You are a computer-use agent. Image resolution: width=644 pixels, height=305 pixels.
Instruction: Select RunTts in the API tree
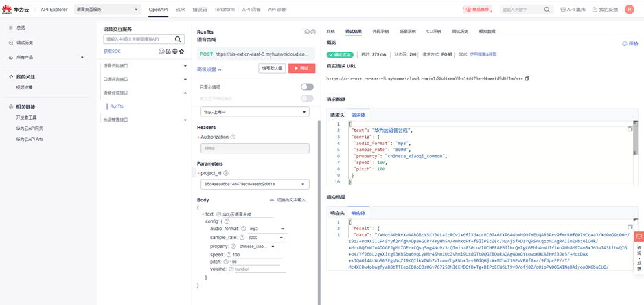click(x=117, y=106)
